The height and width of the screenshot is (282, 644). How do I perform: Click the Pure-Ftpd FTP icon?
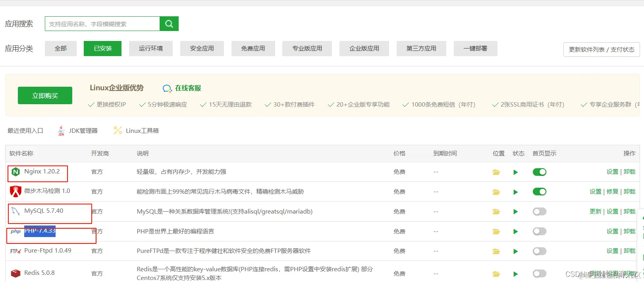tap(15, 251)
